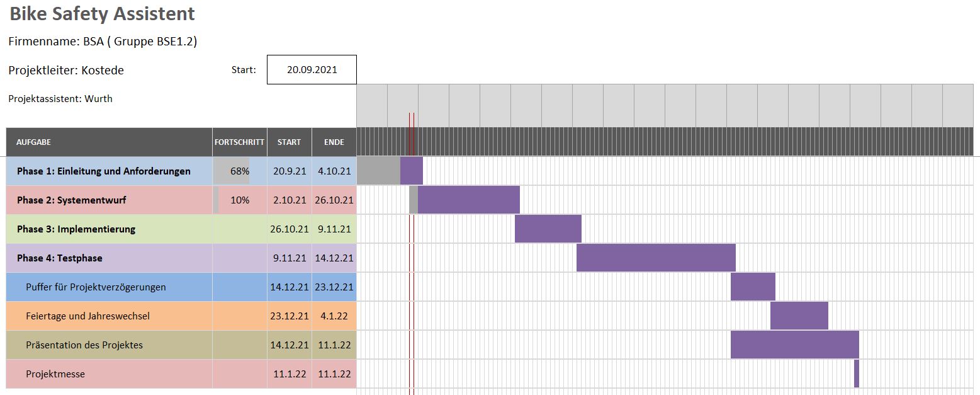
Task: Click the purple Gantt bar for Phase 4 Testphase
Action: [x=656, y=258]
